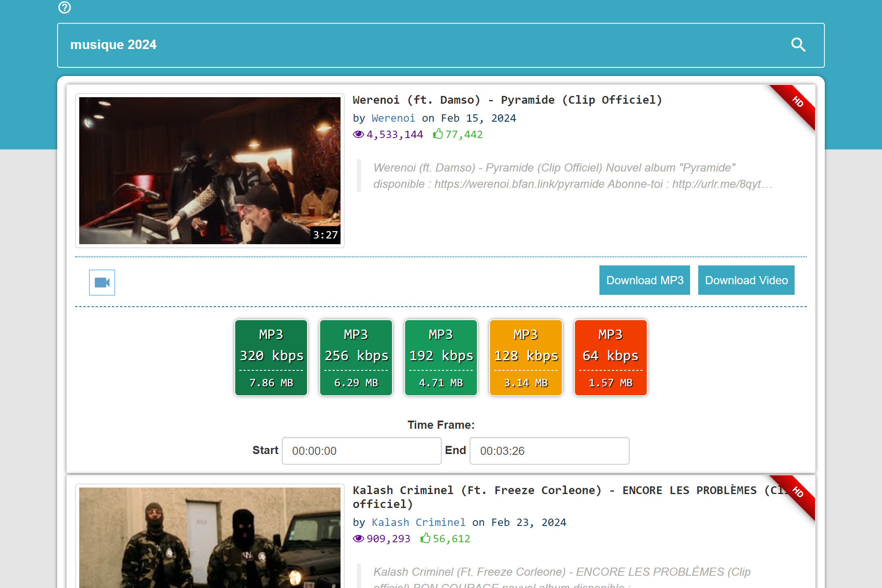Select MP3 128 kbps download option
Viewport: 882px width, 588px height.
525,357
